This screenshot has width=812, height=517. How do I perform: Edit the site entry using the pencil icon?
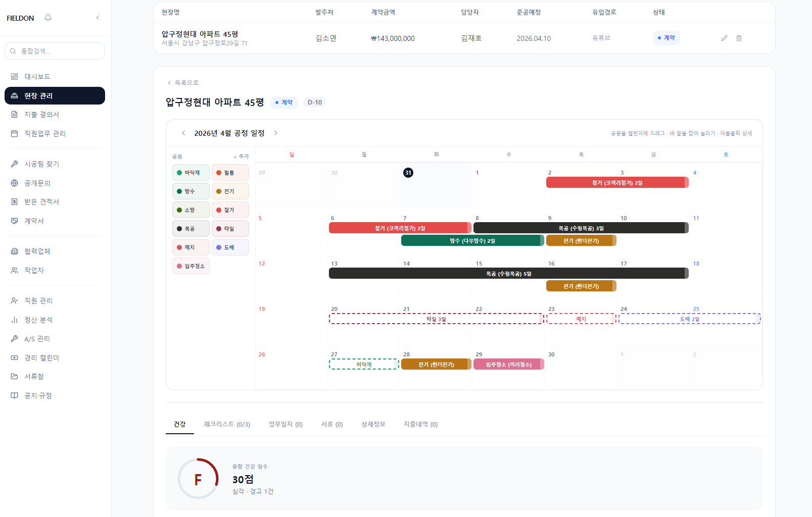click(x=724, y=38)
